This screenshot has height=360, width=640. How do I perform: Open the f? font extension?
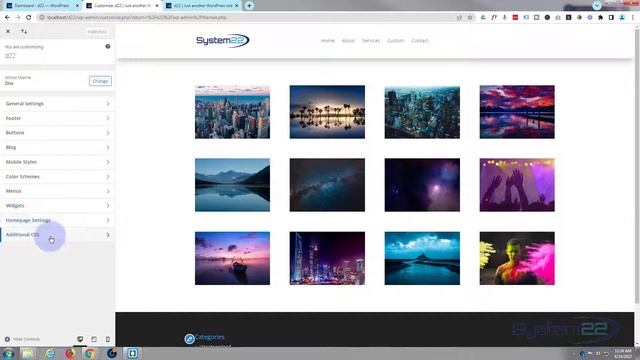[x=494, y=18]
